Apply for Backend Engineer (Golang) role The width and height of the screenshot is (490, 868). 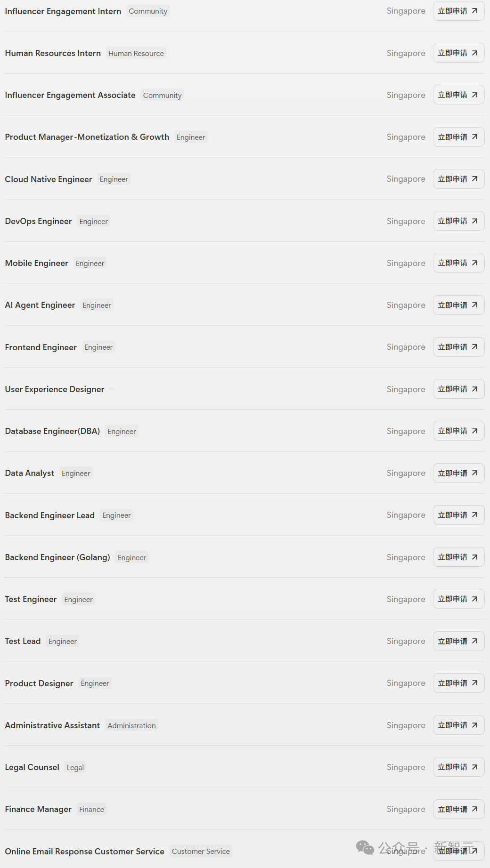pos(458,557)
